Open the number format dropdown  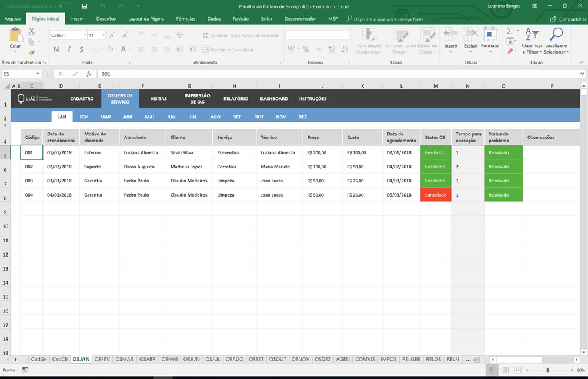click(x=349, y=35)
